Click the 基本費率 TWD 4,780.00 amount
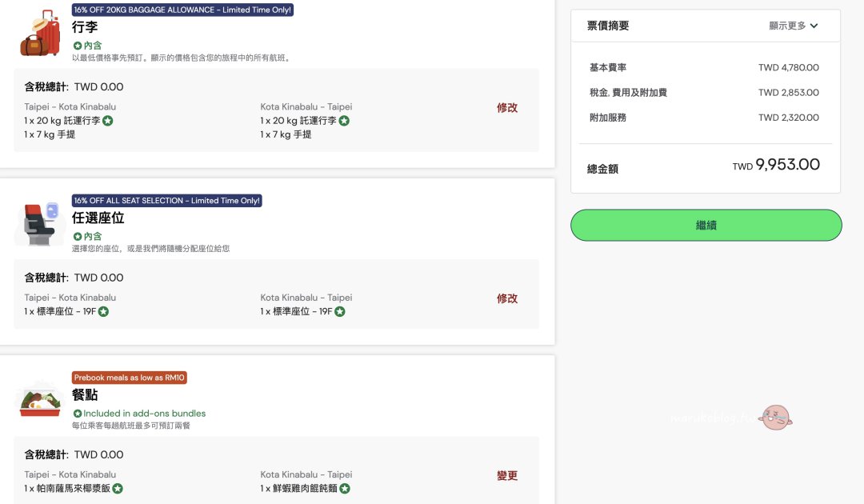 [x=789, y=68]
